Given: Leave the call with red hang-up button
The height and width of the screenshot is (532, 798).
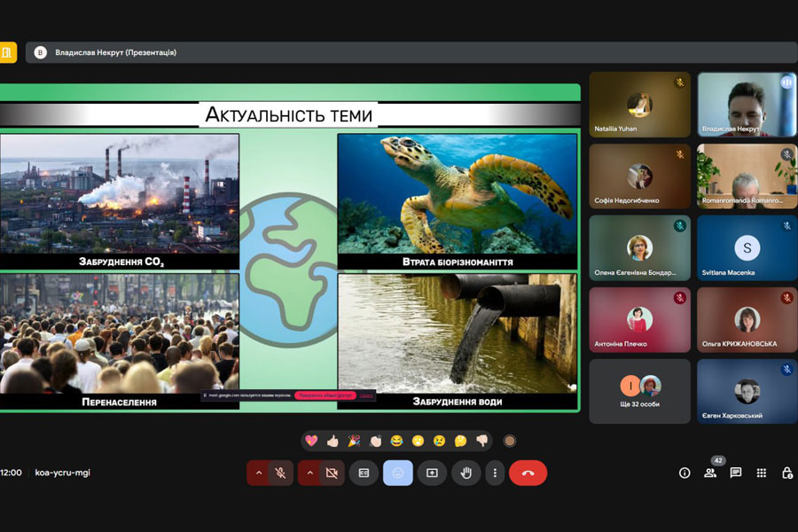Looking at the screenshot, I should (528, 473).
